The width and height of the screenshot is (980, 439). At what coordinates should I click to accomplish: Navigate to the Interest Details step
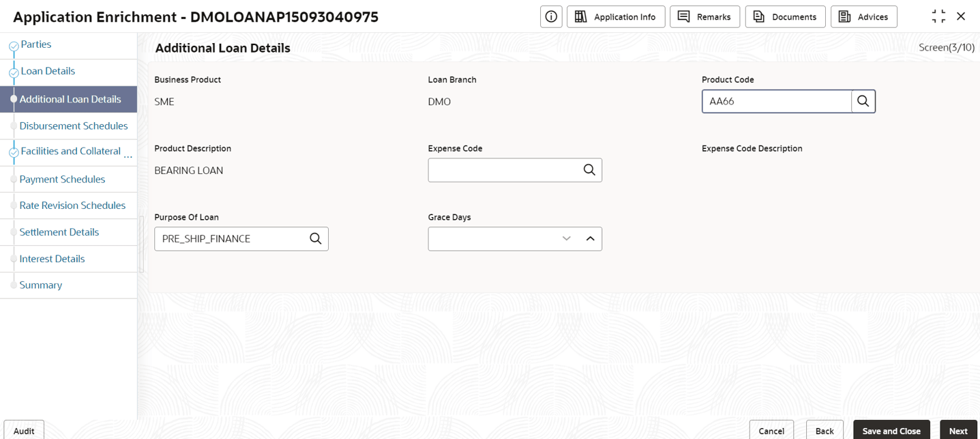52,259
